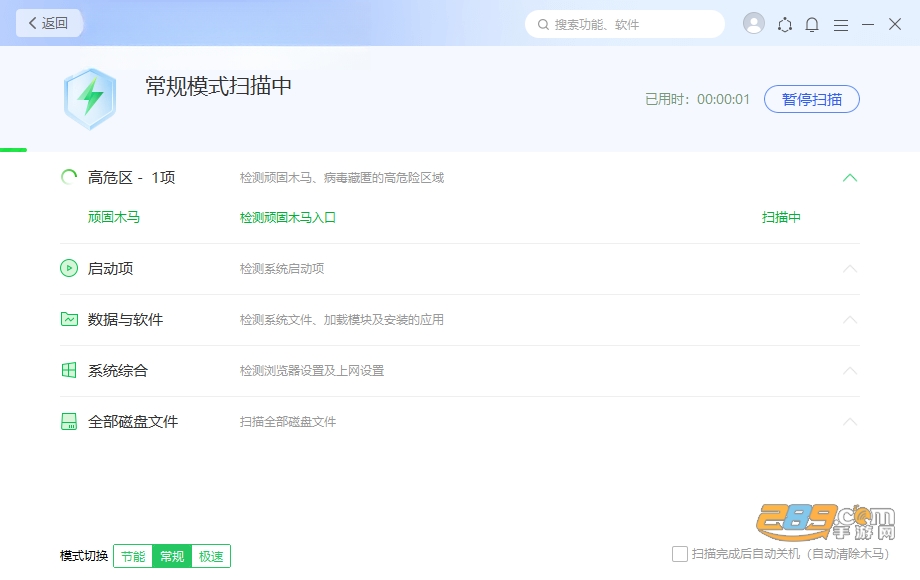
Task: Click the 数据与软件 label
Action: pos(126,320)
